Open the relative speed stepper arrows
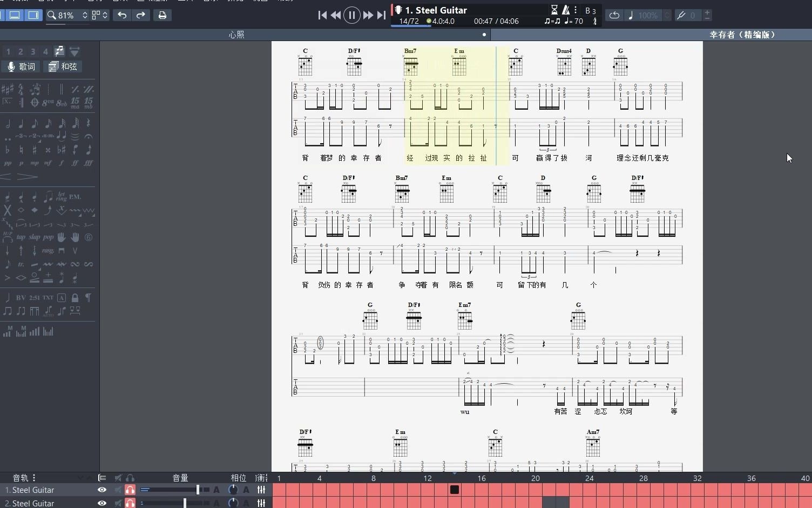 tap(667, 15)
